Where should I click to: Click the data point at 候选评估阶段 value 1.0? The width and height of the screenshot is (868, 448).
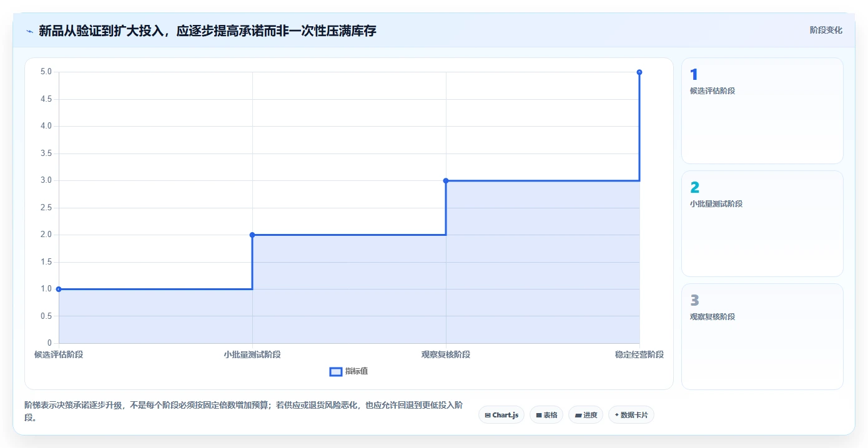[59, 289]
